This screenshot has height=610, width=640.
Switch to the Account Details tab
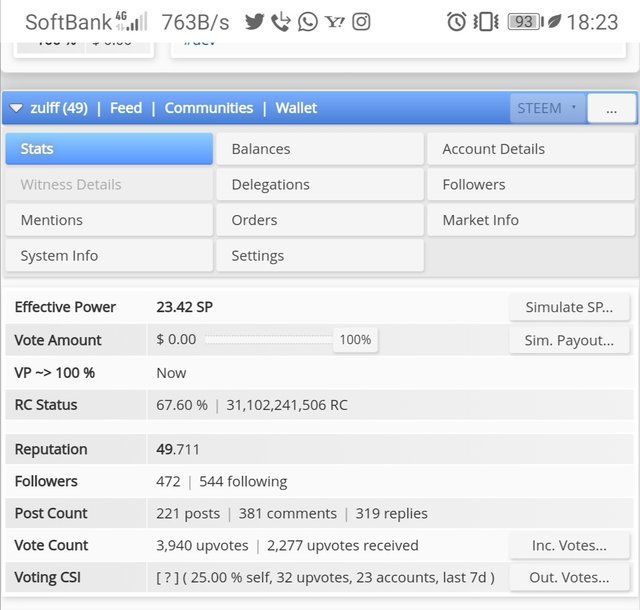click(x=531, y=149)
